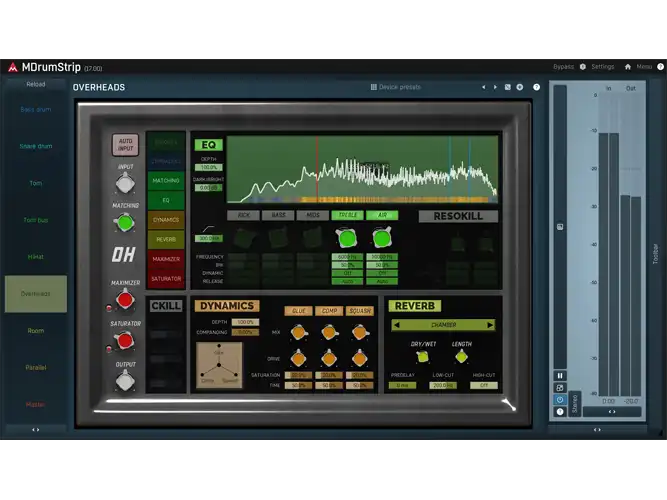Click the Matching module button
667x500 pixels.
166,181
